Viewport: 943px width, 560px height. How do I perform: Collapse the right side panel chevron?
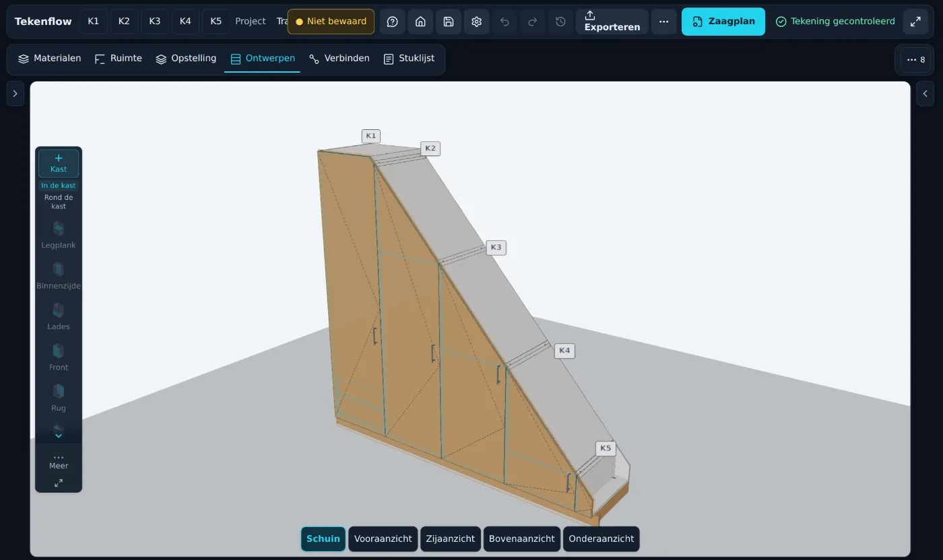click(x=925, y=94)
